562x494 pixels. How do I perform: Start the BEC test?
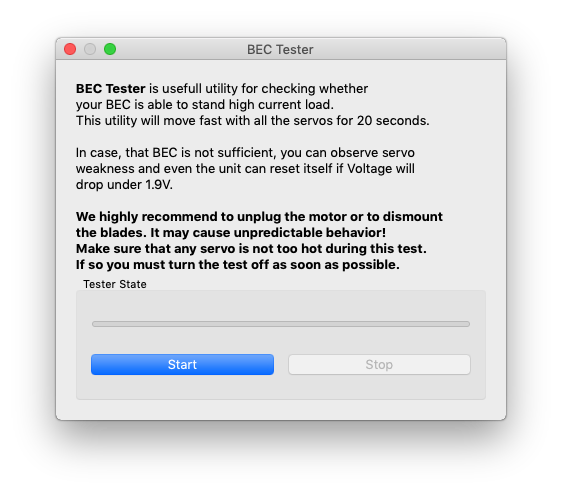click(x=182, y=364)
